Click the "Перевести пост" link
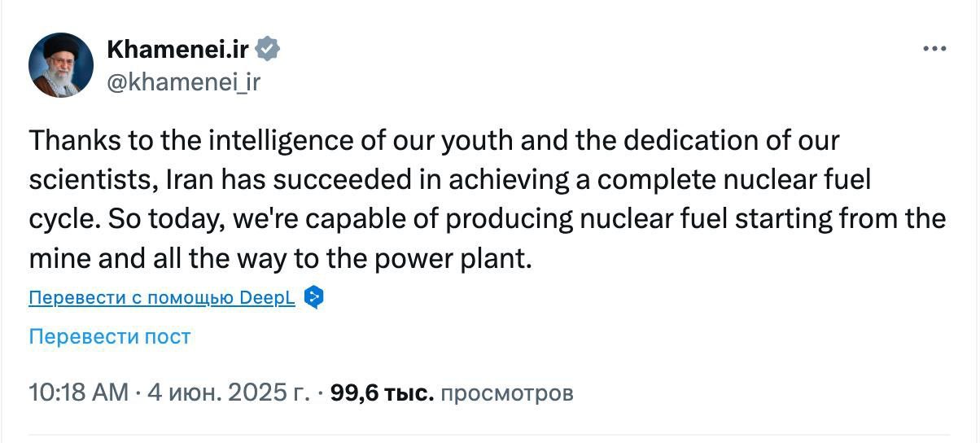The image size is (980, 443). (x=110, y=336)
